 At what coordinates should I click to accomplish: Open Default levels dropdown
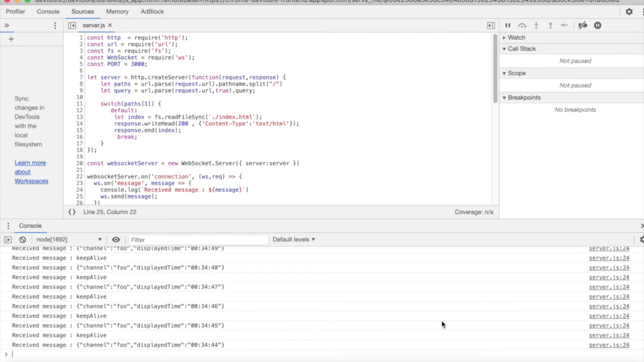[x=293, y=240]
